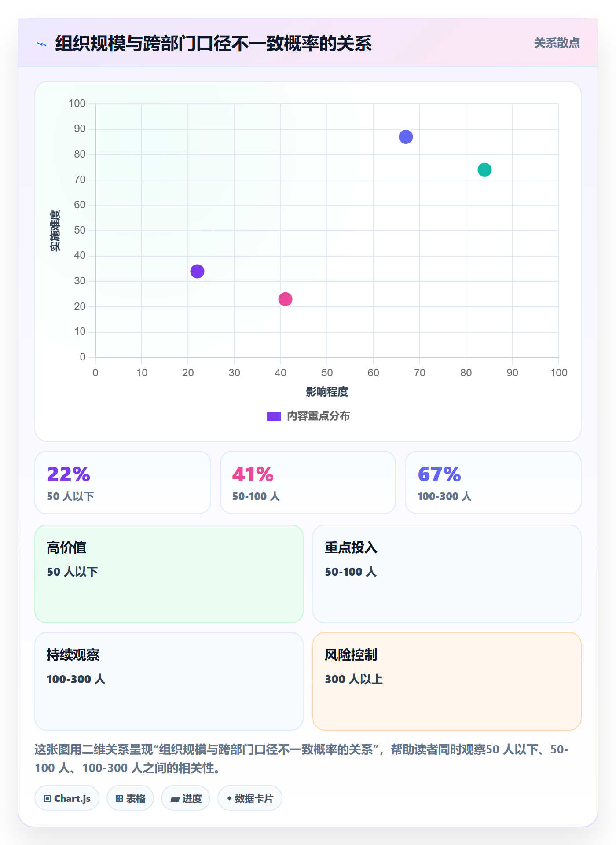Select the teal scatter point at x=84
Screen dimensions: 616x845
[x=484, y=170]
